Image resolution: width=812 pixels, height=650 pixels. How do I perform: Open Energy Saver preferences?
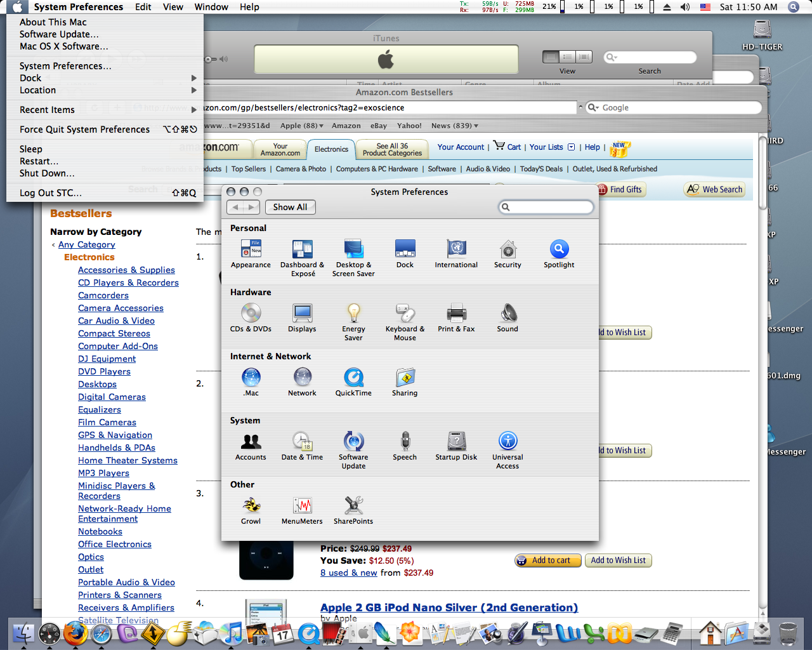tap(353, 322)
